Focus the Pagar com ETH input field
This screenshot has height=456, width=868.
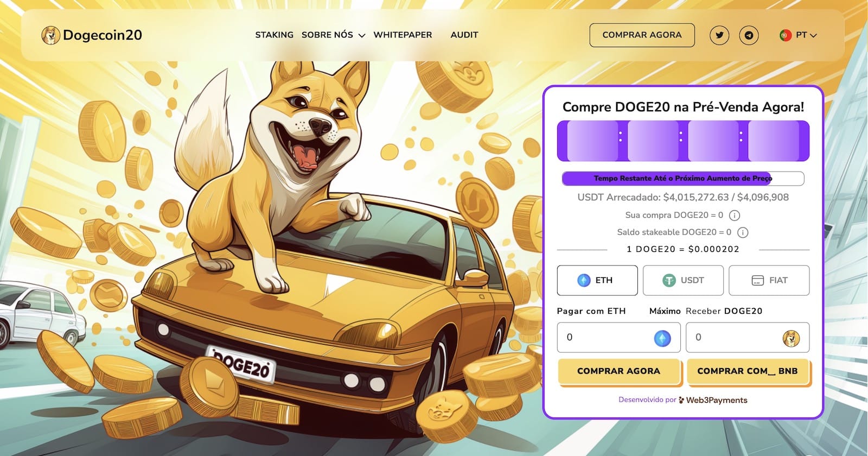(618, 337)
